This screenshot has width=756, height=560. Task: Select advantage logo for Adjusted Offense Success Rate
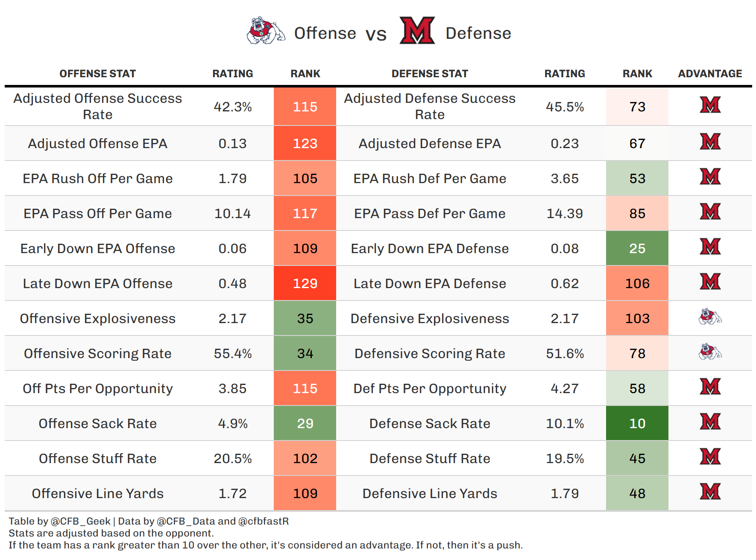tap(710, 105)
